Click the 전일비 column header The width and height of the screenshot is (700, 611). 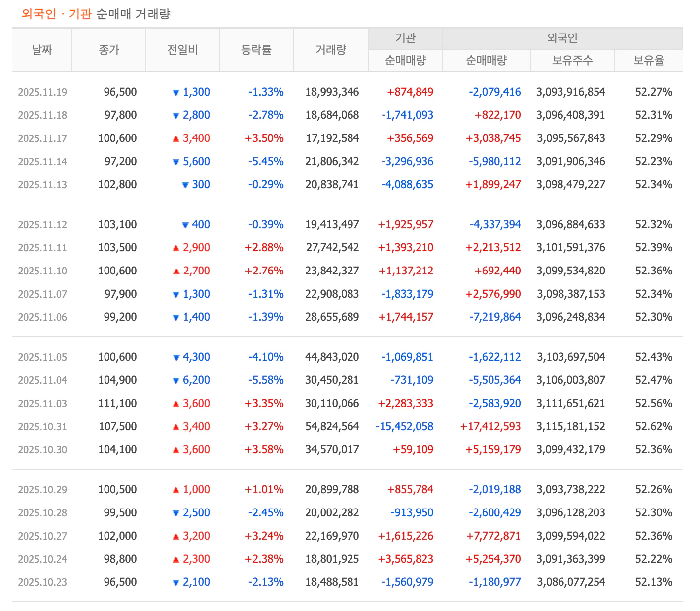(182, 50)
